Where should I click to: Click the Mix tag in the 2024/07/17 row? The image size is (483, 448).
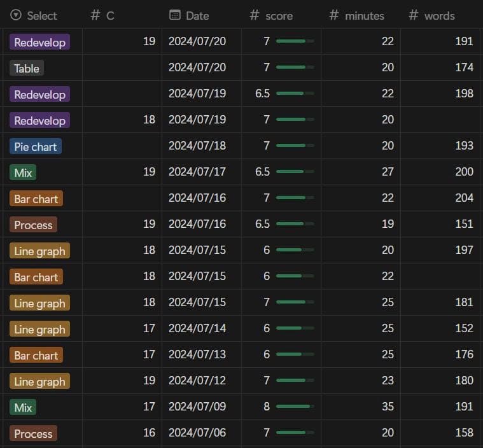click(23, 172)
